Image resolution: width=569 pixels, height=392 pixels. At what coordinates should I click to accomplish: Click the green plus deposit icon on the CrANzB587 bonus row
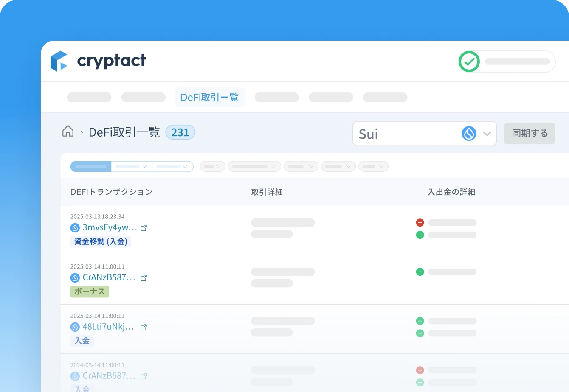pos(420,272)
